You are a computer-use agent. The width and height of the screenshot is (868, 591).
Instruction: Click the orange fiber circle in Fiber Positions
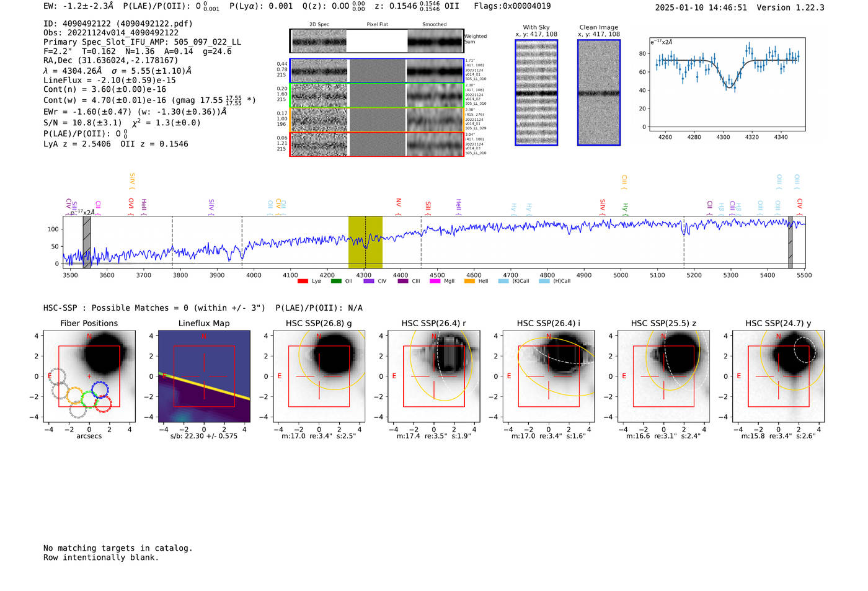74,395
